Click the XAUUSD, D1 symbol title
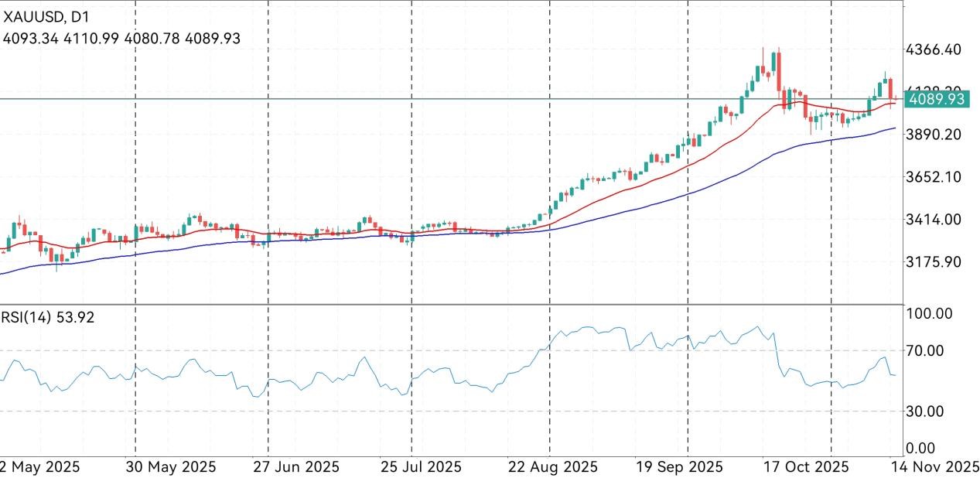This screenshot has height=478, width=980. [x=46, y=15]
